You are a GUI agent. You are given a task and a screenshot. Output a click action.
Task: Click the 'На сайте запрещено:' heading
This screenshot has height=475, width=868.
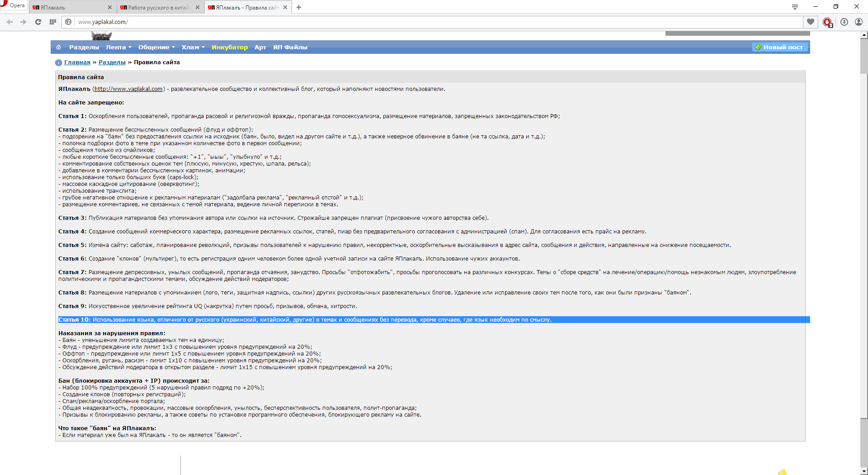(x=91, y=103)
